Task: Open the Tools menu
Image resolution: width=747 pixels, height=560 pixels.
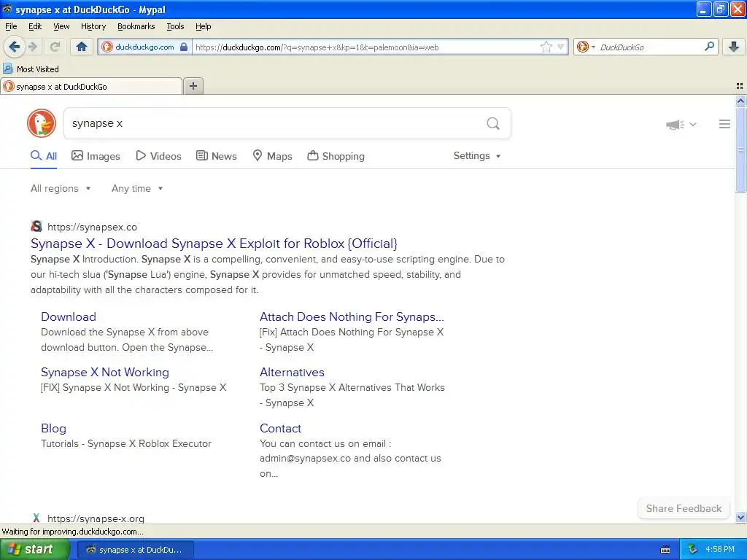Action: [175, 26]
